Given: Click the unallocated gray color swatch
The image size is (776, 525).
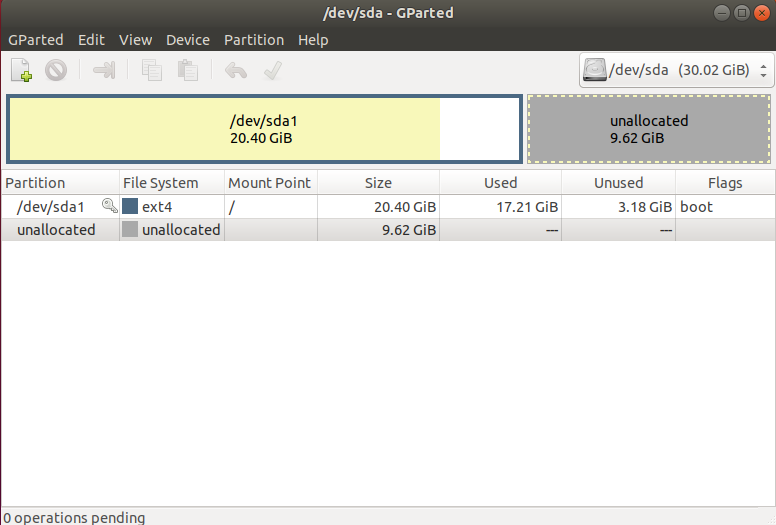Looking at the screenshot, I should [x=130, y=229].
